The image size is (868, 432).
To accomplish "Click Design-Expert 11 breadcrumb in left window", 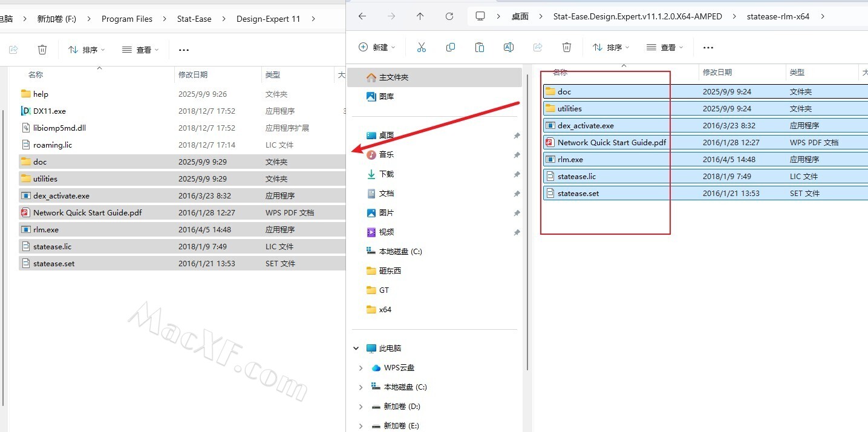I will tap(268, 19).
